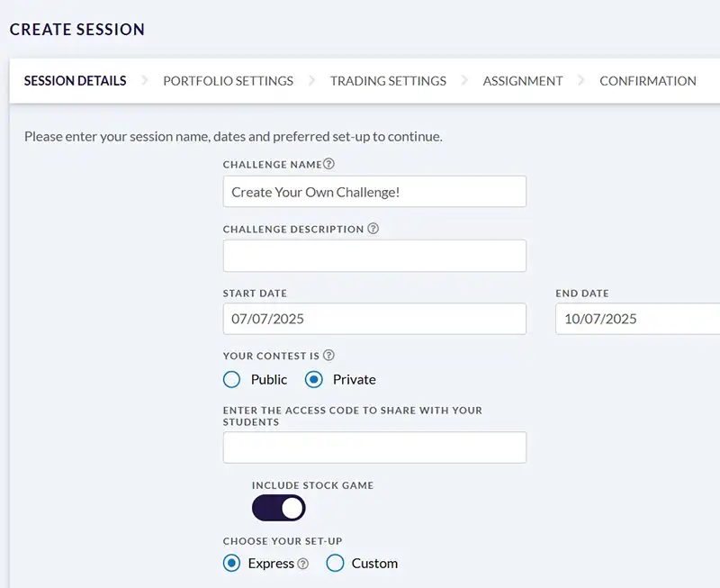This screenshot has height=588, width=720.
Task: Click the Challenge Description input box
Action: pos(374,256)
